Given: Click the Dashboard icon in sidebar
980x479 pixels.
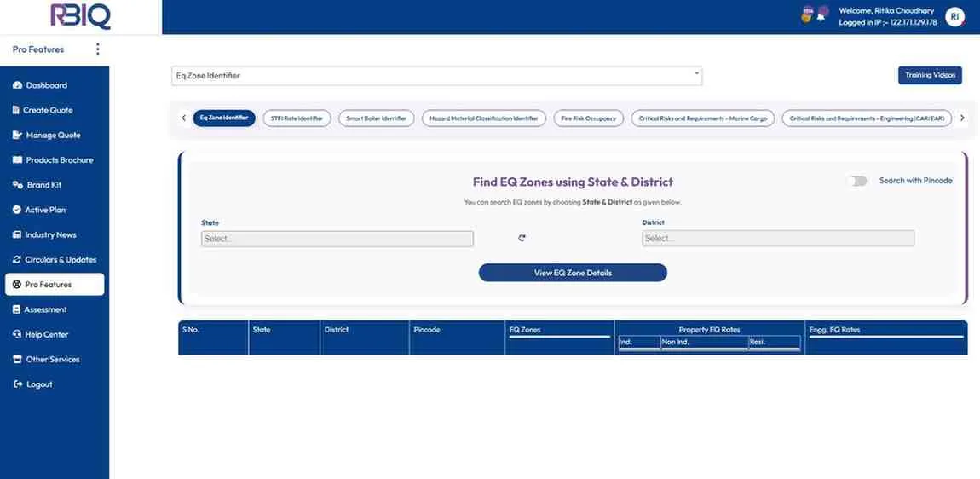Looking at the screenshot, I should click(18, 85).
